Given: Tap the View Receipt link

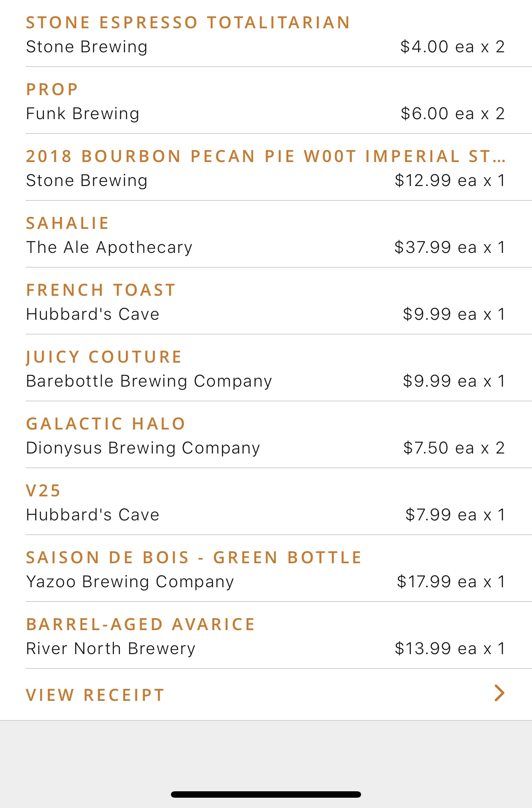Looking at the screenshot, I should (95, 695).
